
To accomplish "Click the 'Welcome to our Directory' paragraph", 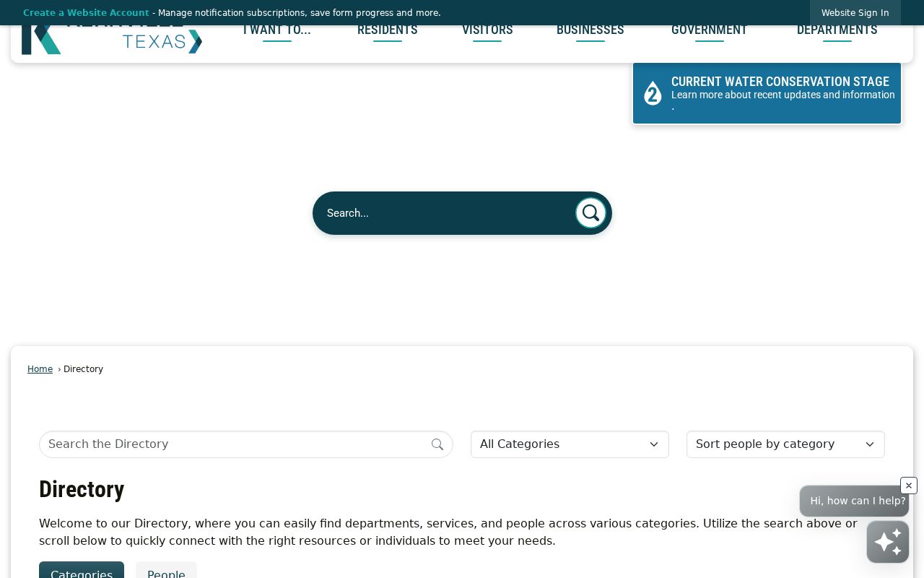I will coord(448,532).
